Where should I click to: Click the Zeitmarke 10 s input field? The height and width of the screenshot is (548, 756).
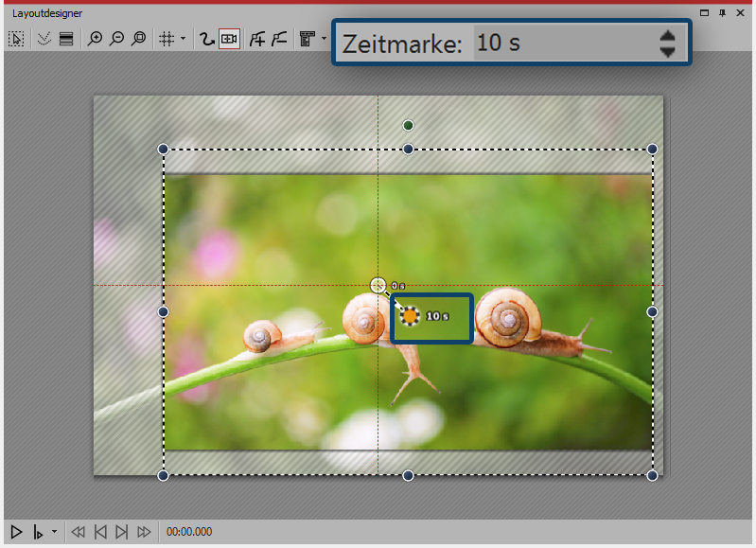click(x=558, y=44)
